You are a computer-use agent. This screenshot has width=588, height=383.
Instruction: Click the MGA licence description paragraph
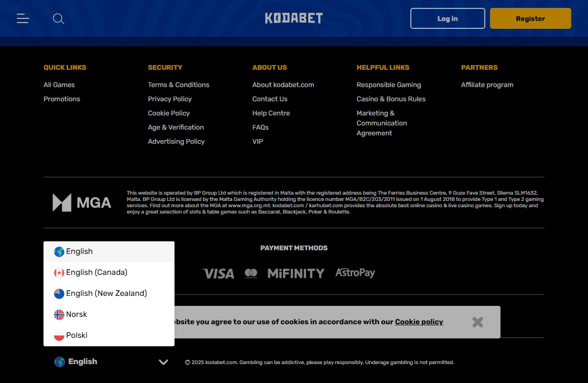(335, 203)
